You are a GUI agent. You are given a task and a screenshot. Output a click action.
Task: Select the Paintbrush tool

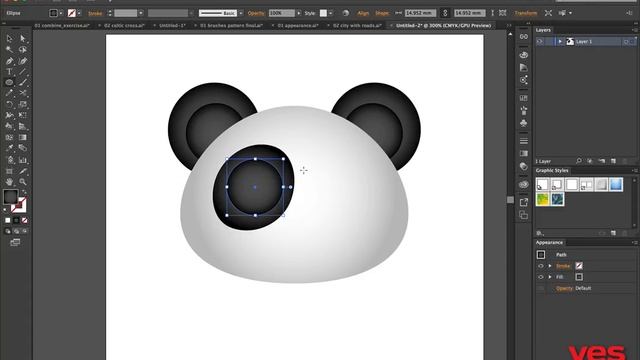[23, 82]
